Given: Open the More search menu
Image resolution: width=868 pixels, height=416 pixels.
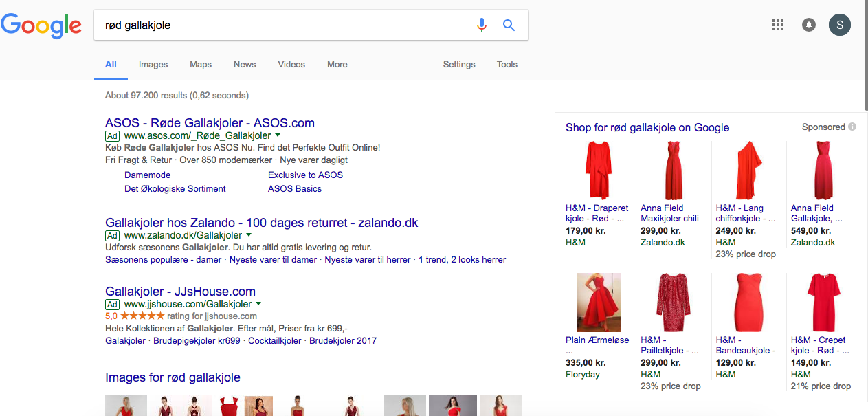Looking at the screenshot, I should pos(337,65).
